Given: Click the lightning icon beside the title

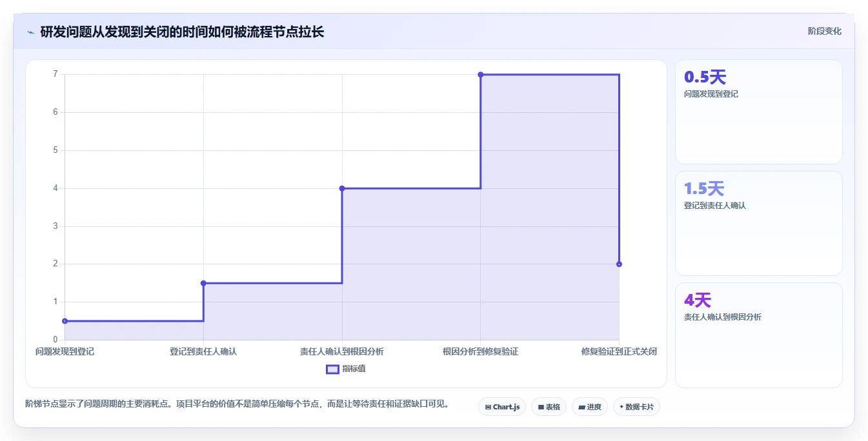Looking at the screenshot, I should [x=31, y=32].
